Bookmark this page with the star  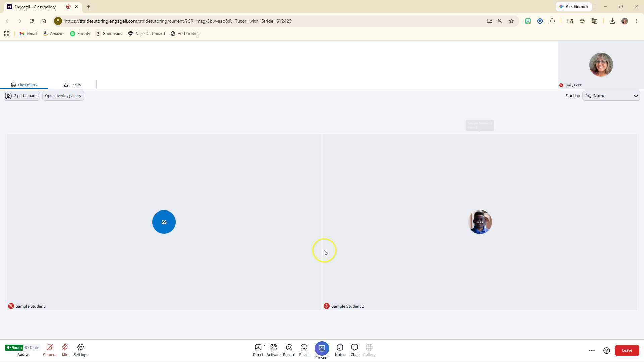(x=511, y=21)
